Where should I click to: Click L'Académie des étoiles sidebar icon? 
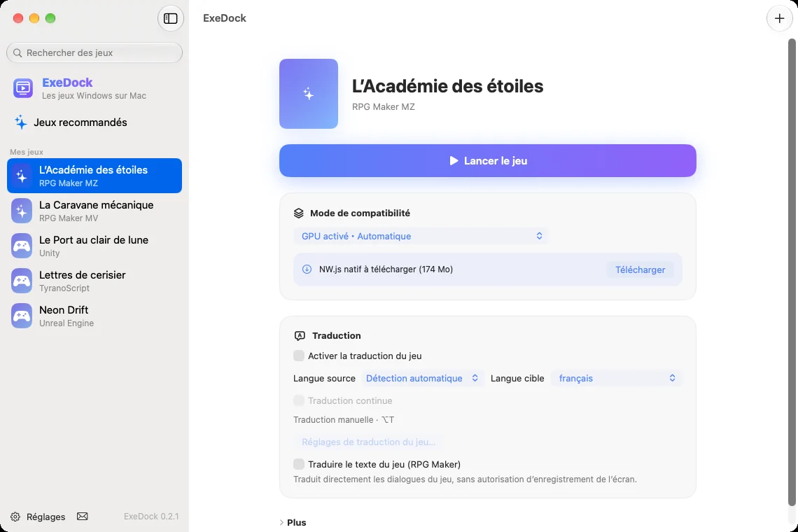click(x=22, y=176)
